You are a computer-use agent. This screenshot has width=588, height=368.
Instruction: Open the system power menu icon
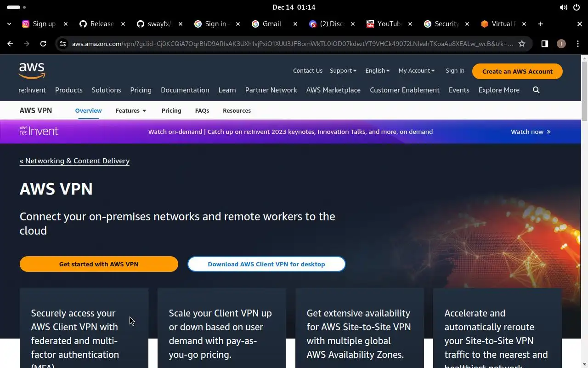point(577,7)
